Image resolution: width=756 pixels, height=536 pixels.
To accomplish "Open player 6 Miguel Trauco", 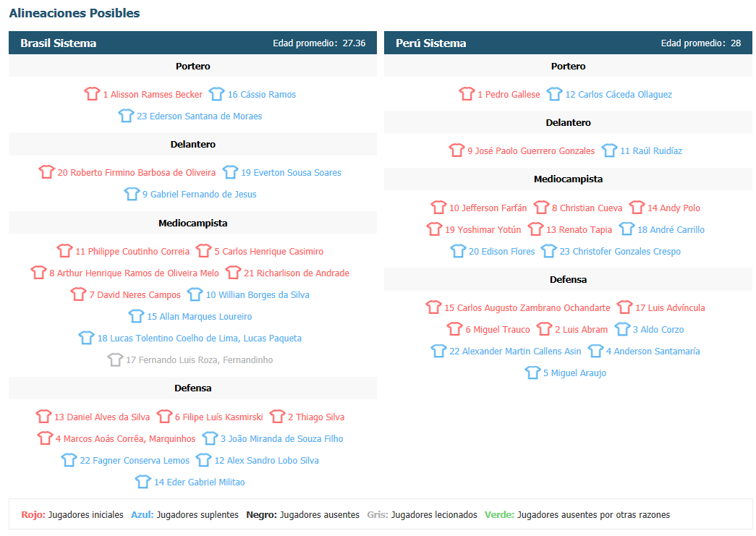I will click(498, 330).
